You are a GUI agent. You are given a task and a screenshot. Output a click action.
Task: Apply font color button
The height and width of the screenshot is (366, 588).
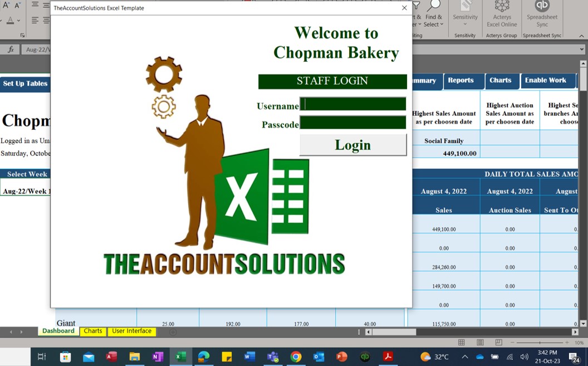tap(10, 21)
